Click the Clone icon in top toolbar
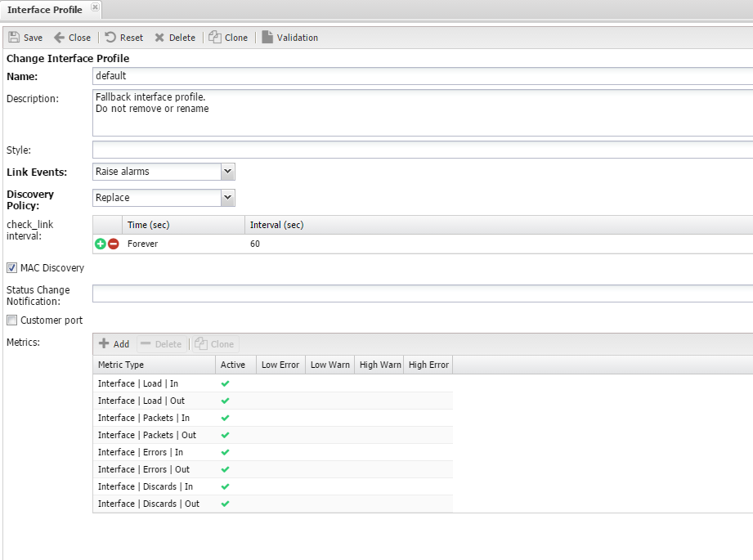 (215, 38)
